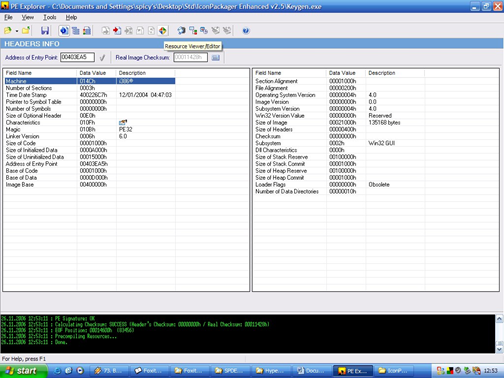The image size is (504, 378).
Task: Click the second greyed plug-in icon before Help
Action: click(227, 31)
